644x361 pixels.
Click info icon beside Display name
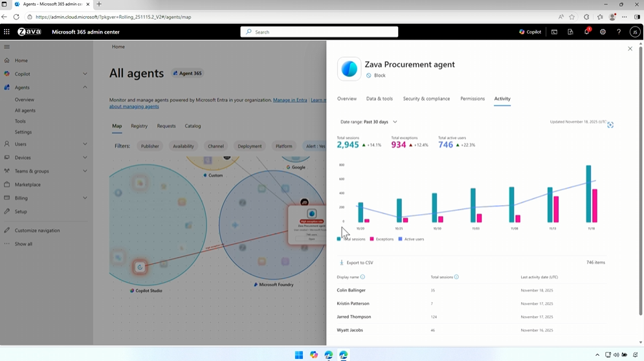coord(362,277)
